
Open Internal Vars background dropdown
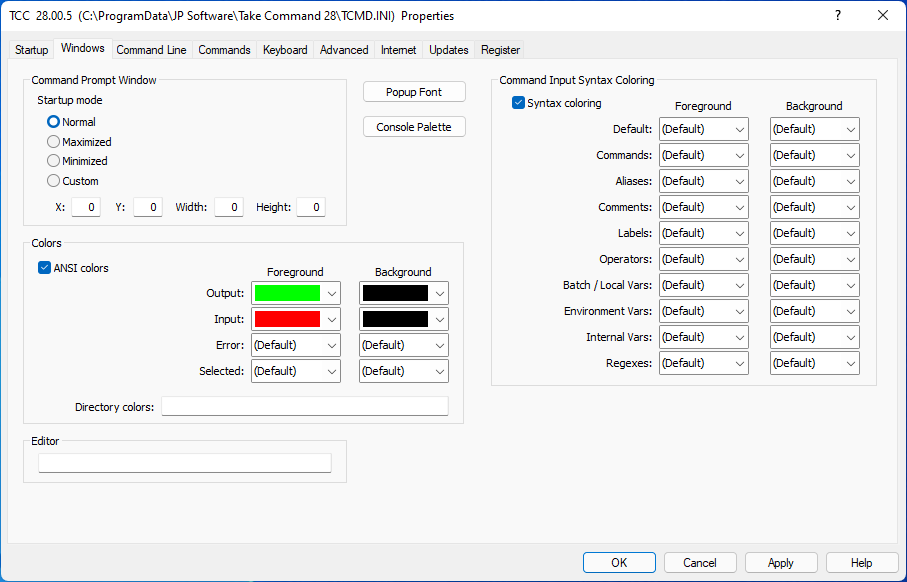(814, 337)
